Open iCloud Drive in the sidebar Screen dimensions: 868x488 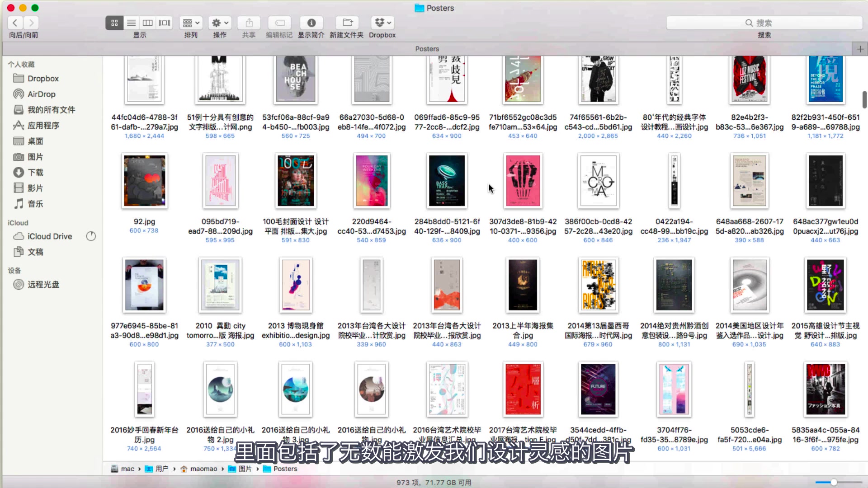[50, 236]
